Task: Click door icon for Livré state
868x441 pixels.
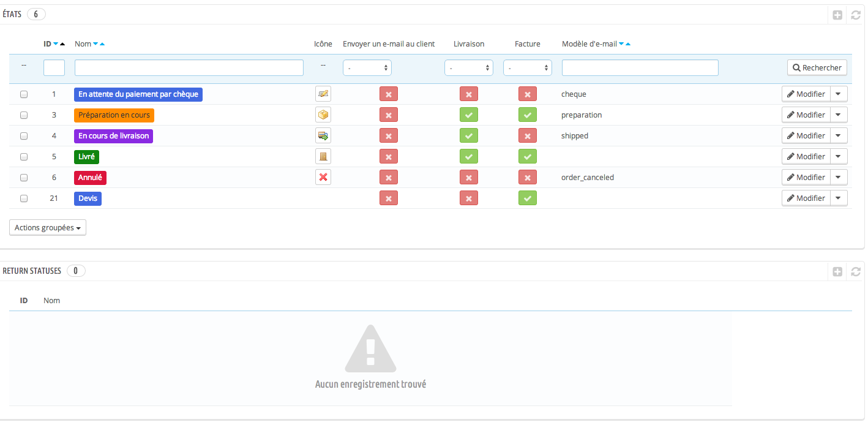Action: [x=323, y=156]
